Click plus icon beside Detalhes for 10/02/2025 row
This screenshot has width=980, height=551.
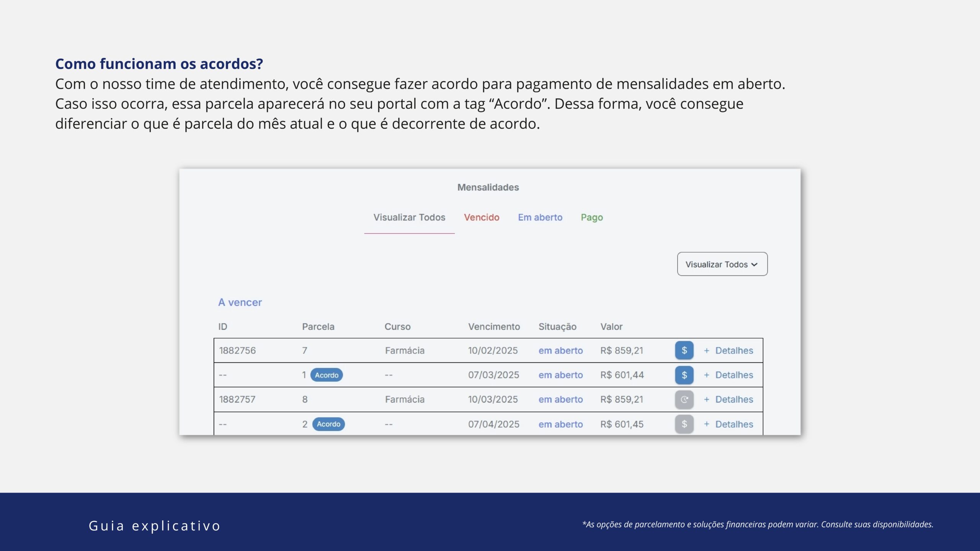(x=706, y=350)
